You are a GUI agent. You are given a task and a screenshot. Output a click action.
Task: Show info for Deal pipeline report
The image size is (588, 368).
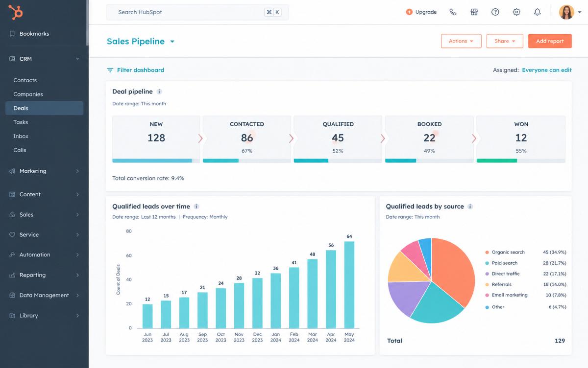pyautogui.click(x=159, y=92)
